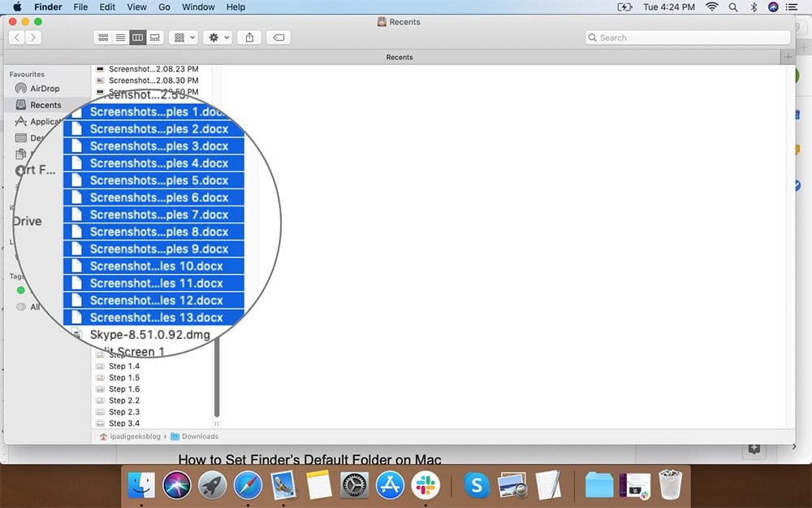Open the Go menu

coord(165,7)
